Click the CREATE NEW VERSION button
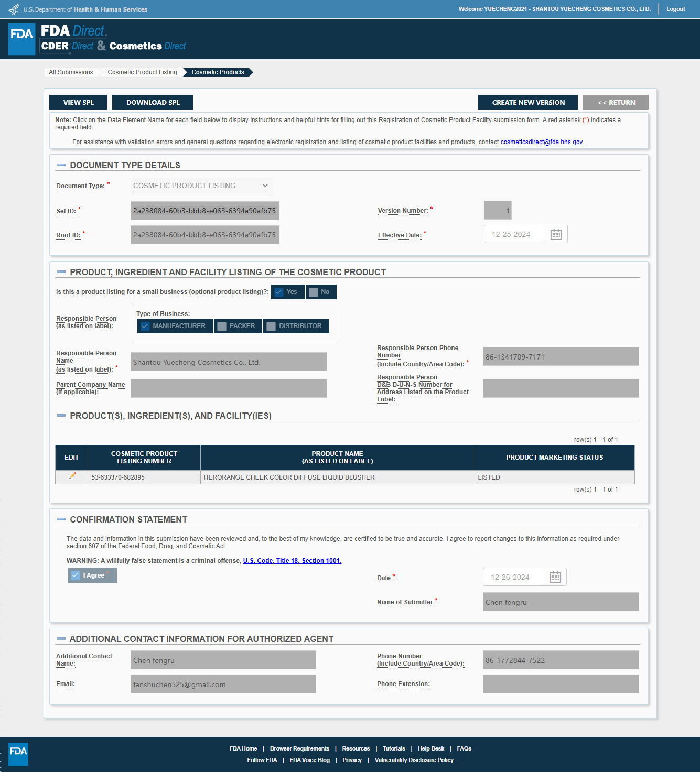Viewport: 700px width, 772px height. [x=528, y=102]
